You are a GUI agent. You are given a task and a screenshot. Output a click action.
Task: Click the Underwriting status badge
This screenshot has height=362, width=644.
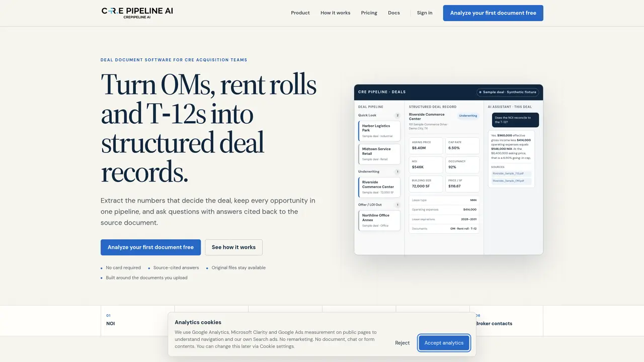pos(468,116)
